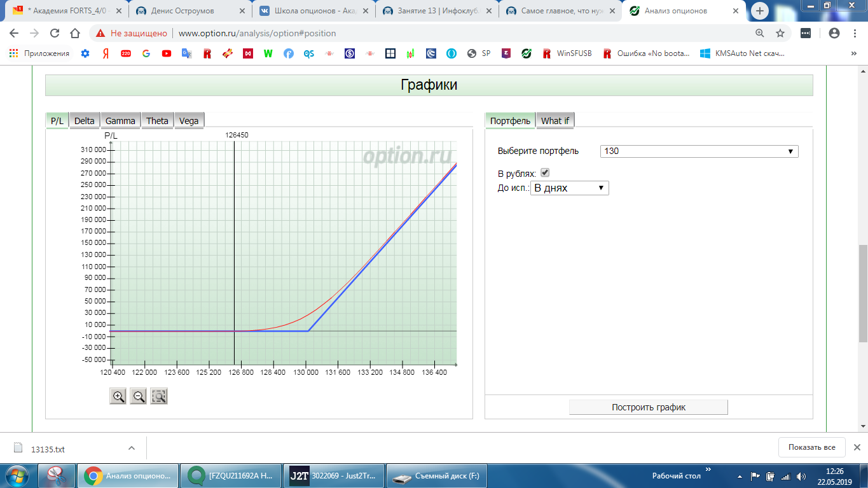Open the Google Translate bookmark
This screenshot has height=488, width=868.
[x=187, y=53]
